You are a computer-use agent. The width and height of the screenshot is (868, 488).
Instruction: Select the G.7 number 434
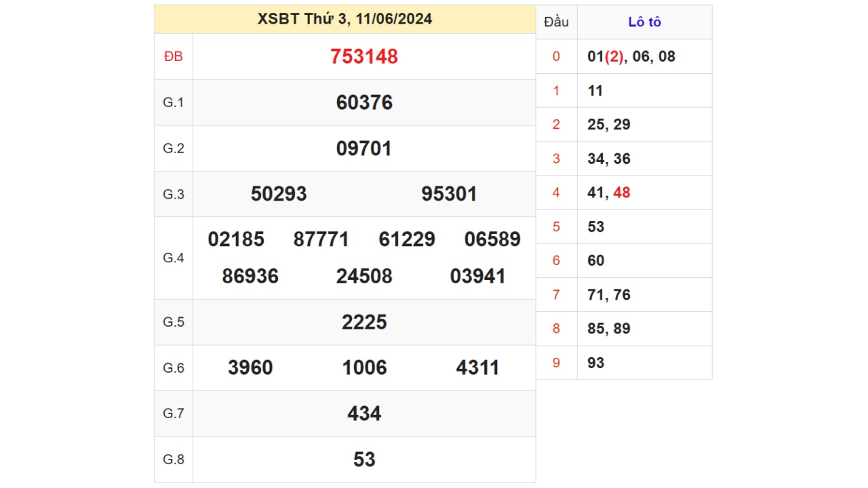(x=364, y=413)
